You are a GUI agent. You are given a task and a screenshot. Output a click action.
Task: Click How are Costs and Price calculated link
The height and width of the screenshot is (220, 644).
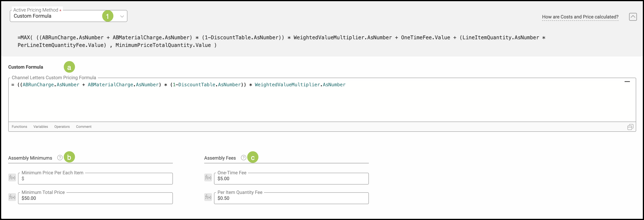click(x=580, y=17)
